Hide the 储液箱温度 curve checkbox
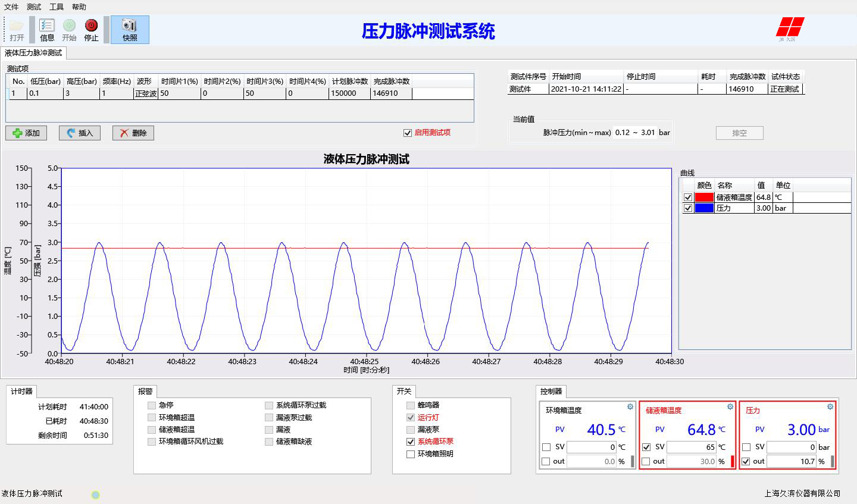 pyautogui.click(x=688, y=198)
